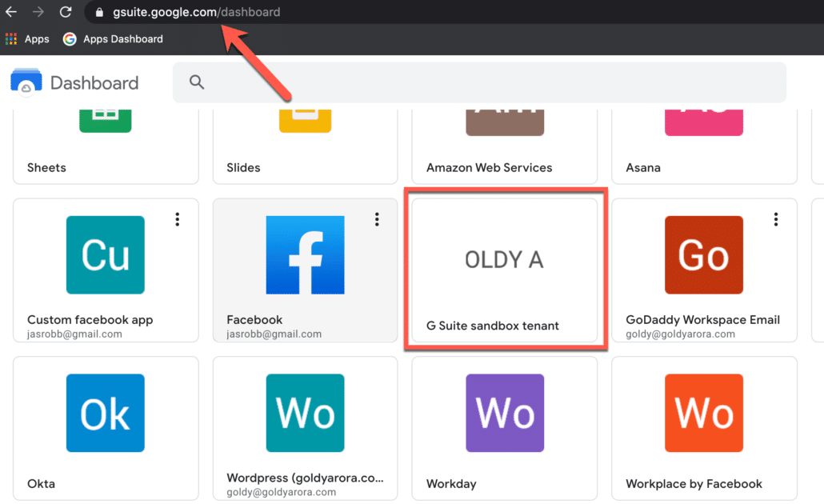The image size is (824, 504).
Task: Open the Amazon Web Services app icon
Action: tap(505, 122)
